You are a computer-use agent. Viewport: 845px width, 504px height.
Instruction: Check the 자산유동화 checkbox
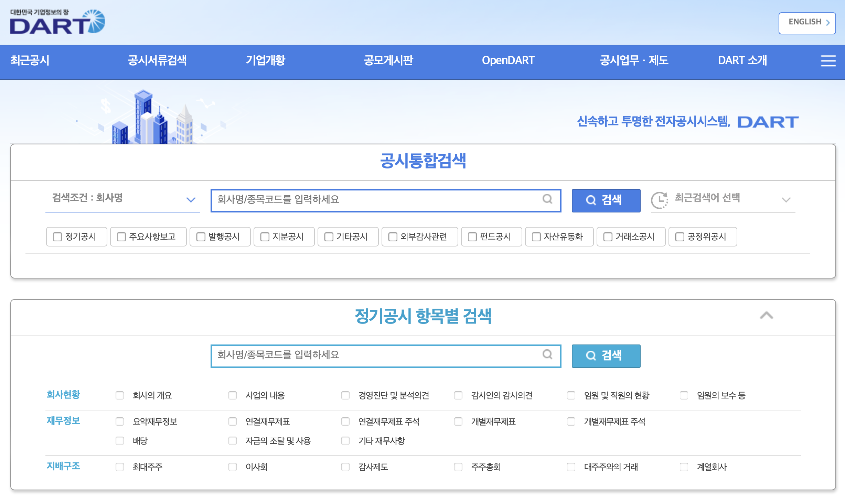pyautogui.click(x=536, y=237)
